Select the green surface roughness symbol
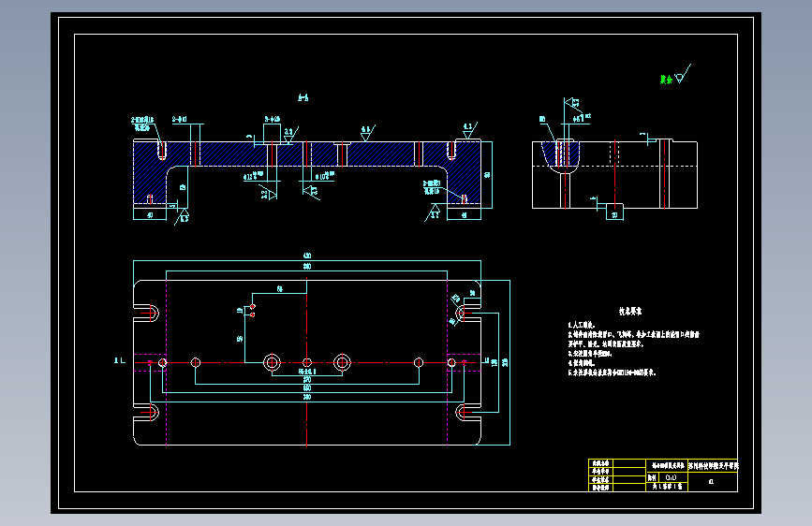 coord(675,75)
